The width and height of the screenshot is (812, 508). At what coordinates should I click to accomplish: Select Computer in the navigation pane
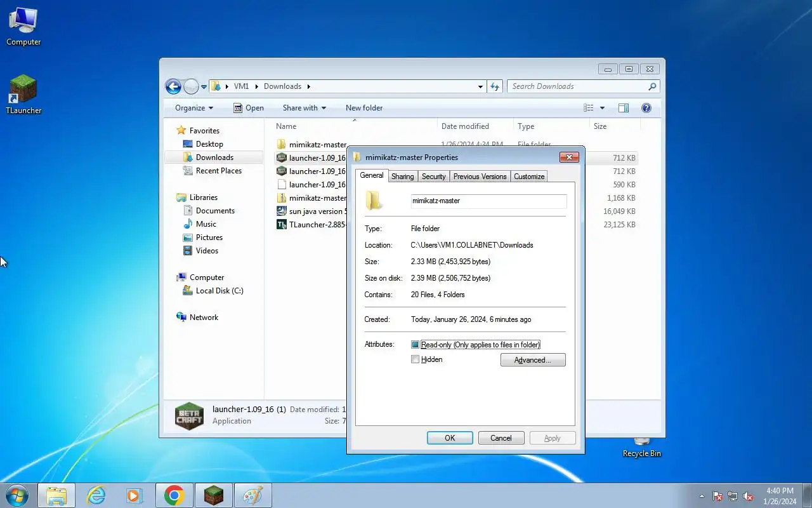207,277
